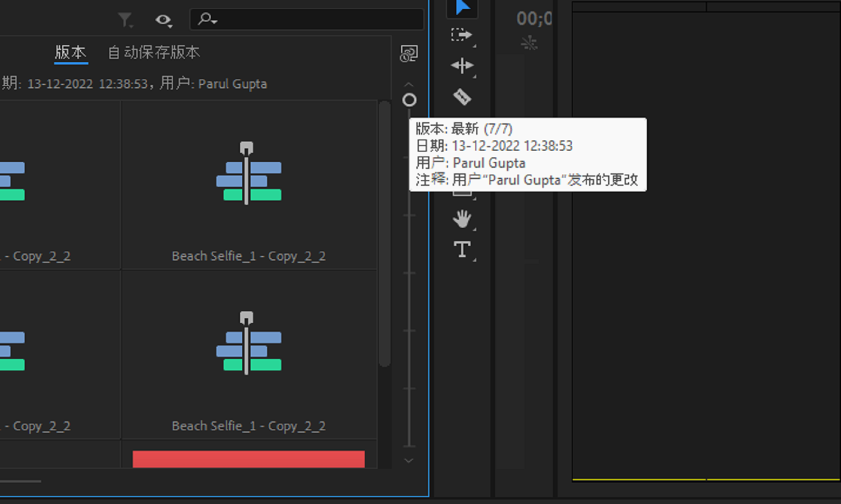
Task: Select the Selection arrow tool
Action: [x=463, y=7]
